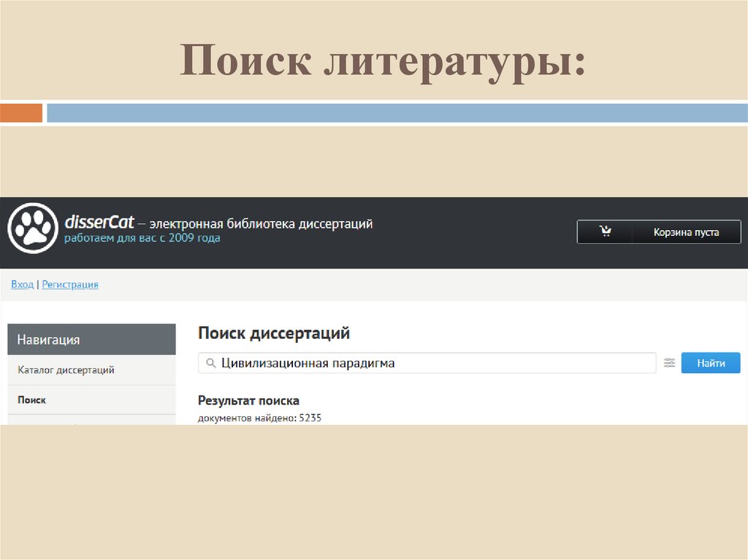748x560 pixels.
Task: Open the advanced search filters sliders icon
Action: click(x=670, y=362)
